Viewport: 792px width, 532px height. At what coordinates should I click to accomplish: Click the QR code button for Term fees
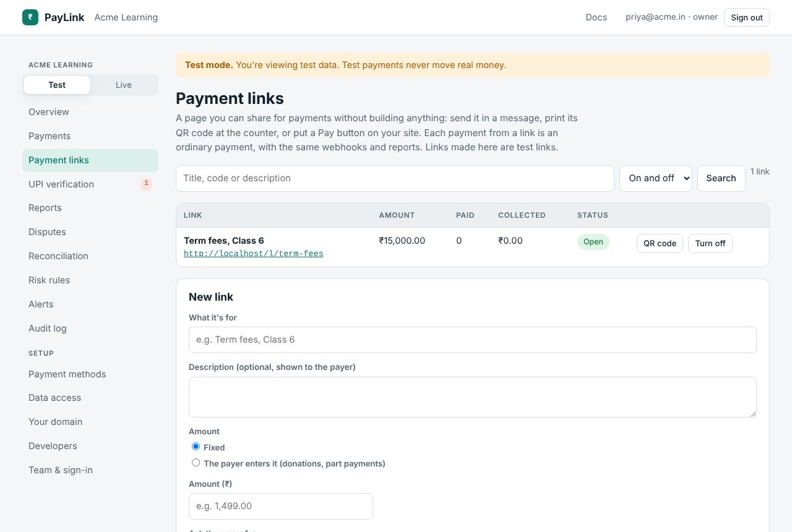point(660,243)
